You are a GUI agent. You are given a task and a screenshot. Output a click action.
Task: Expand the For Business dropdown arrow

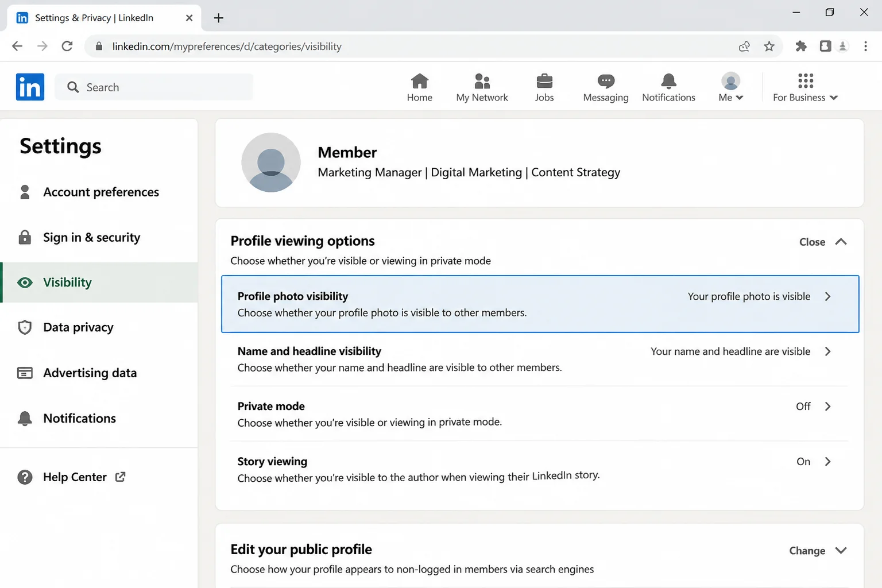pyautogui.click(x=834, y=98)
